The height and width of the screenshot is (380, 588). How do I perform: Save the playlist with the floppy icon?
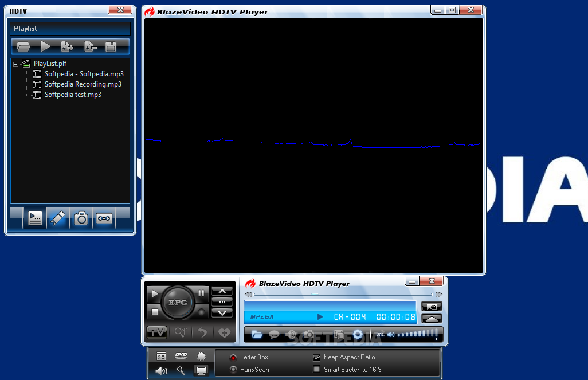pyautogui.click(x=111, y=46)
